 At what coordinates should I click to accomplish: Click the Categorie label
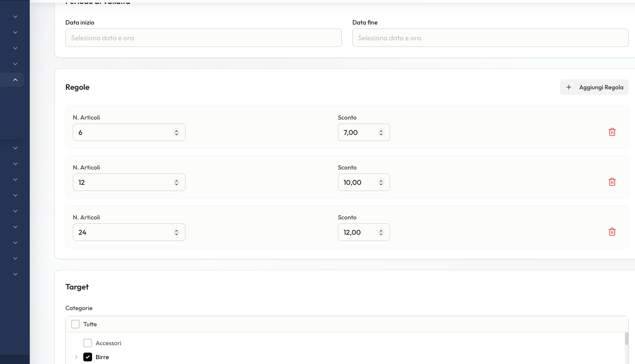(79, 308)
